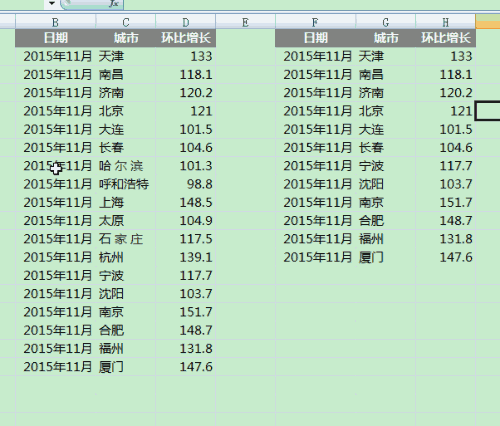This screenshot has width=500, height=426.
Task: Select column B header
Action: [55, 22]
